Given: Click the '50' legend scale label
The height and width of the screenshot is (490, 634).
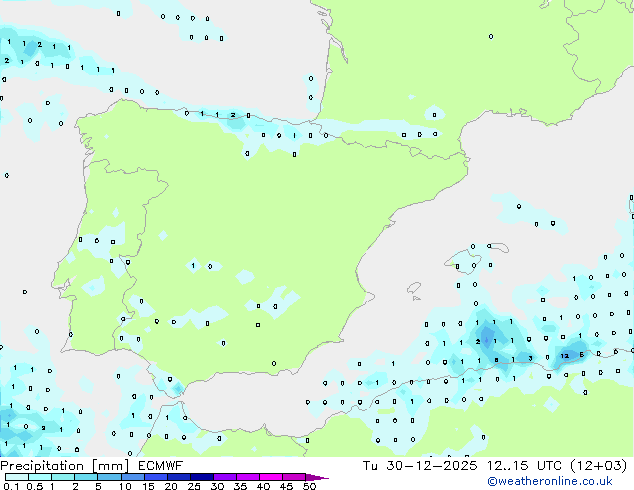Looking at the screenshot, I should pos(309,486).
